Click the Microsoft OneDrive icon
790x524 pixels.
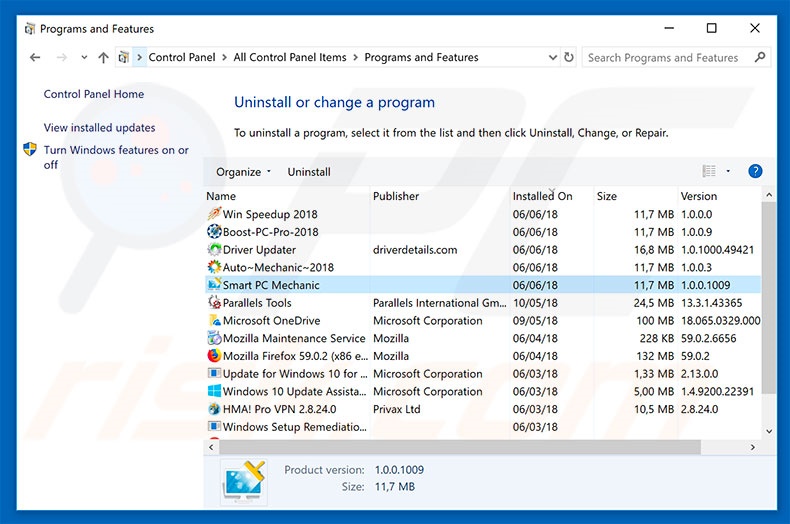(x=214, y=320)
